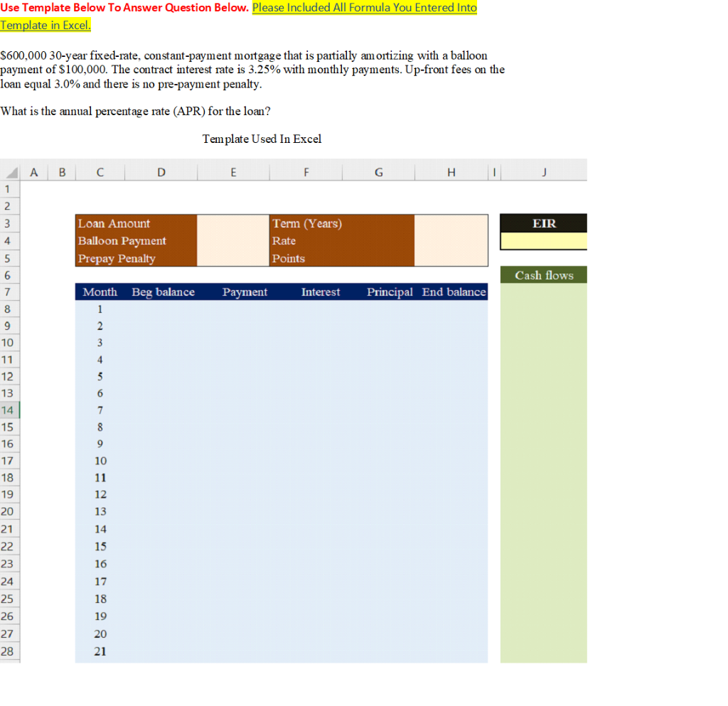Click the Term (Years) input cell H3
Viewport: 728px width, 706px height.
[x=451, y=223]
